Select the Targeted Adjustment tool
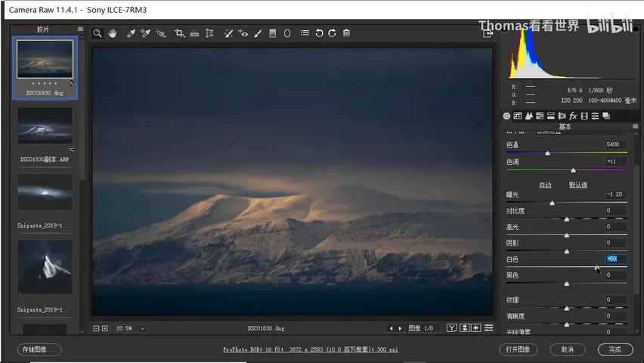This screenshot has width=644, height=363. (x=160, y=33)
